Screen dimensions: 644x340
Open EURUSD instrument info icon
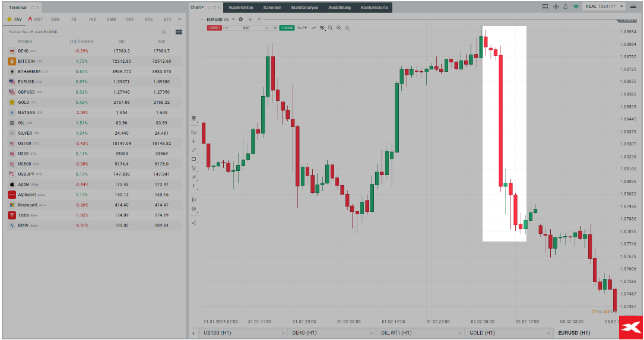pyautogui.click(x=240, y=20)
